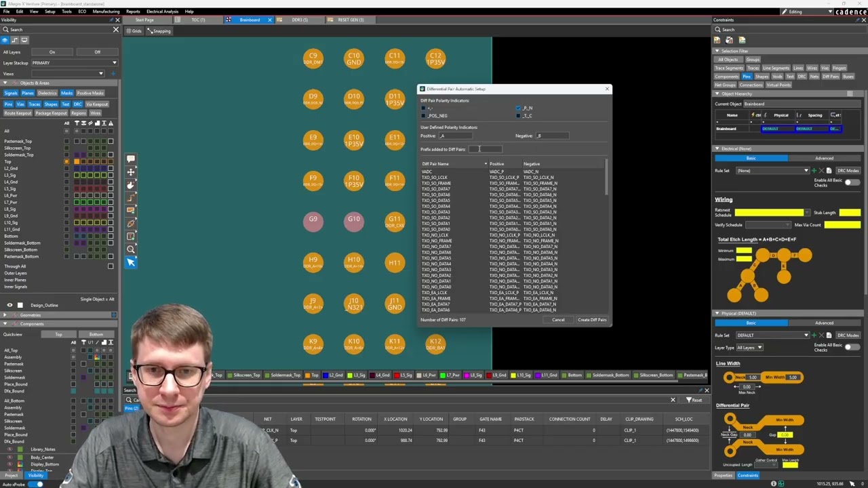Click the Reset filter icon in bottom panel
Image resolution: width=868 pixels, height=488 pixels.
coord(694,400)
